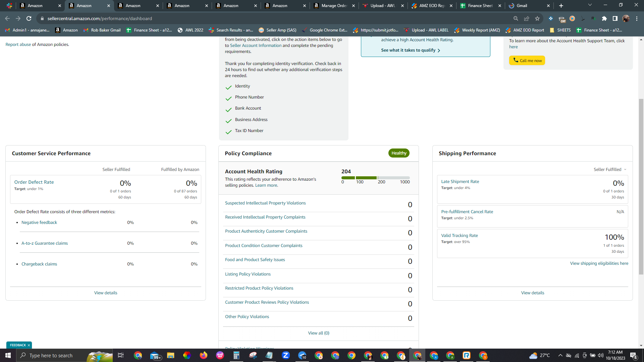
Task: Close the FEEDBACK tab with X
Action: 29,345
